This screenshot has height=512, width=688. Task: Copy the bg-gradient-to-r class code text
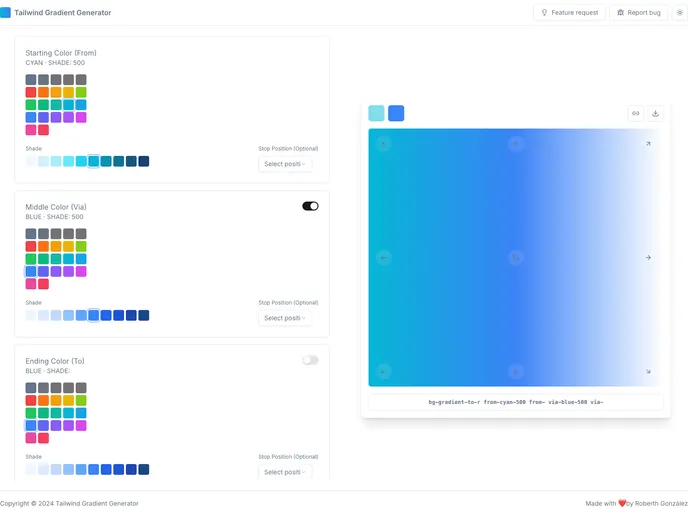tap(516, 402)
